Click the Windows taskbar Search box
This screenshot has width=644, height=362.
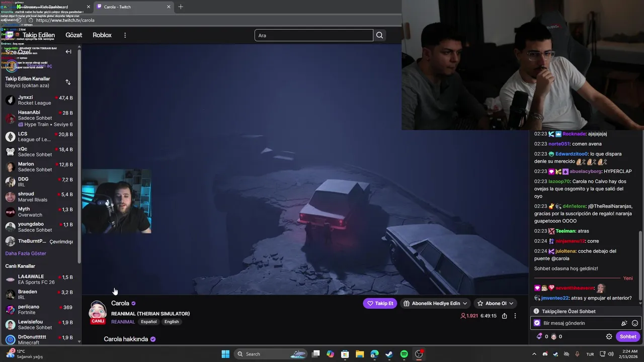271,354
